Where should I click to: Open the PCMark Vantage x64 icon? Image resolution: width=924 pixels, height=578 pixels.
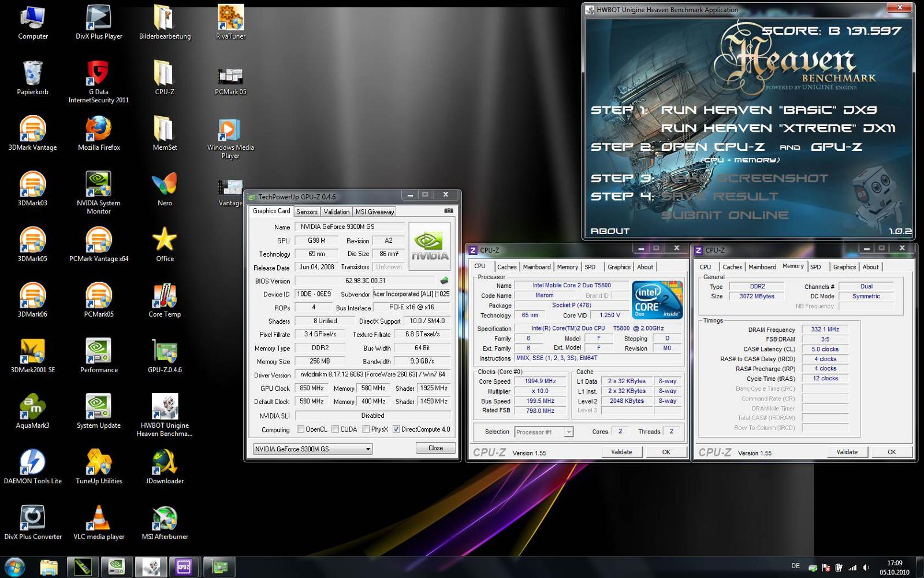coord(99,244)
